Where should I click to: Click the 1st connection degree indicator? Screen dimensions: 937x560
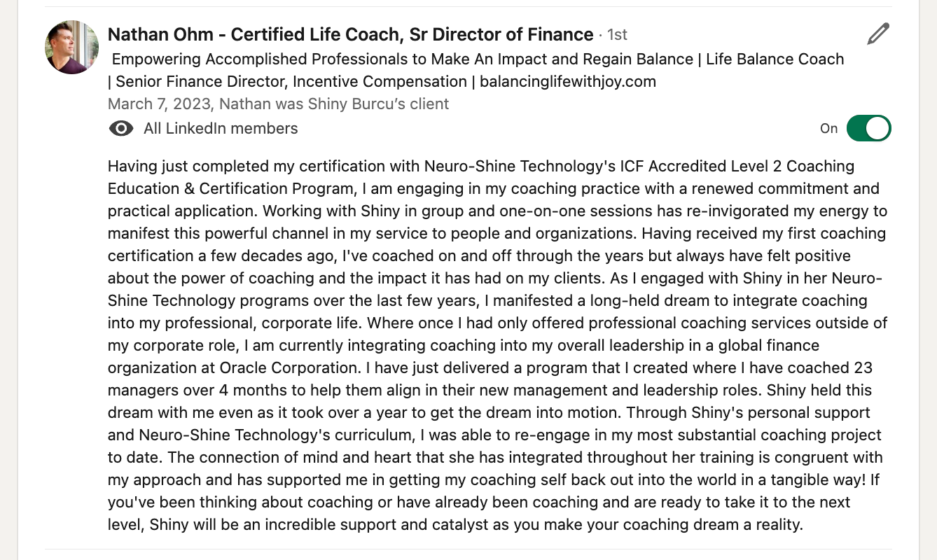617,34
